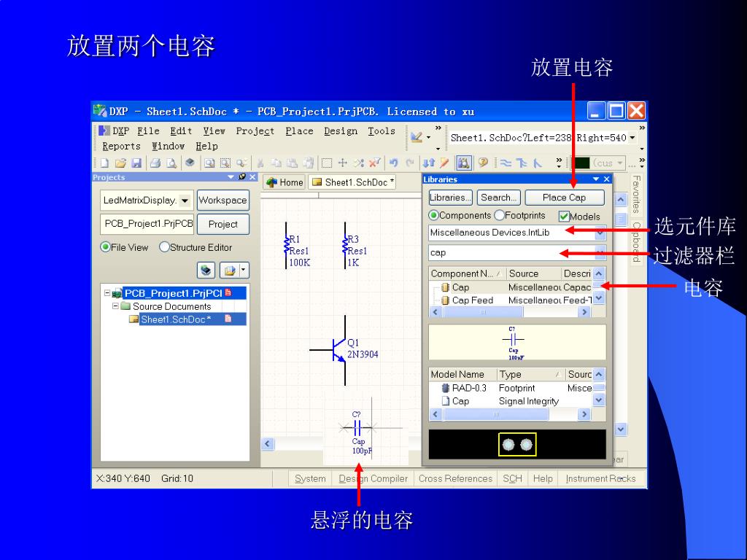Open the File menu
Screen dimensions: 747x560
click(148, 131)
